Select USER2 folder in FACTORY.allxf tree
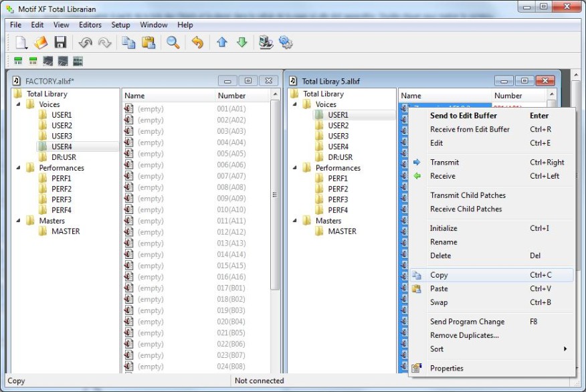 pos(62,125)
